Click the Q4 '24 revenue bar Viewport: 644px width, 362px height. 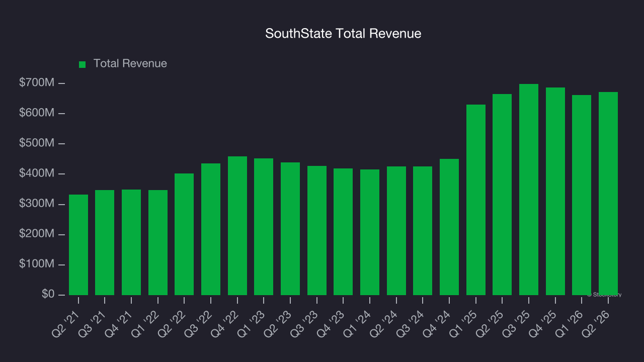coord(449,227)
